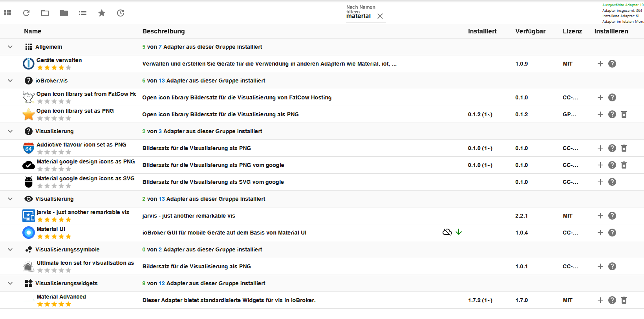Click the star filter icon in the toolbar
644x319 pixels.
click(102, 13)
